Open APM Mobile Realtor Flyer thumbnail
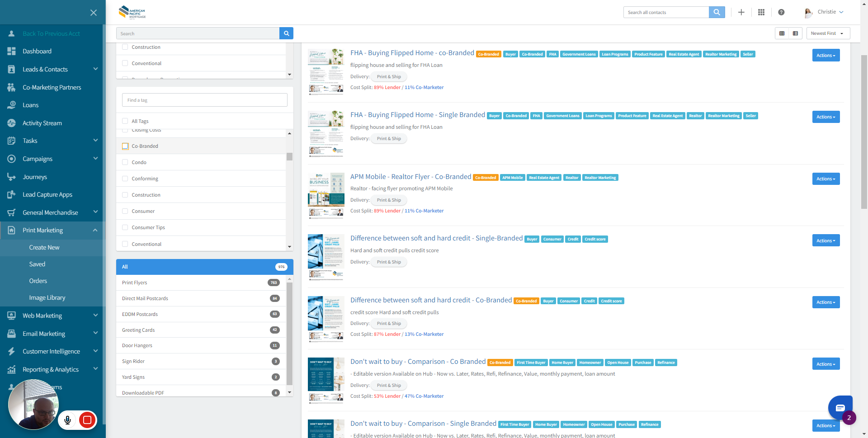Image resolution: width=868 pixels, height=438 pixels. pos(326,195)
